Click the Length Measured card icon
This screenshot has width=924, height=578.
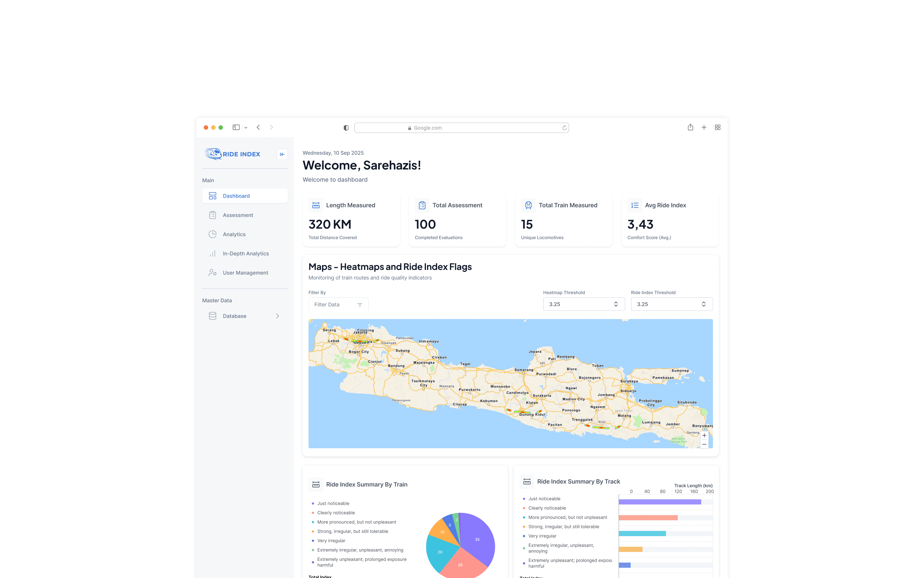[x=316, y=205]
